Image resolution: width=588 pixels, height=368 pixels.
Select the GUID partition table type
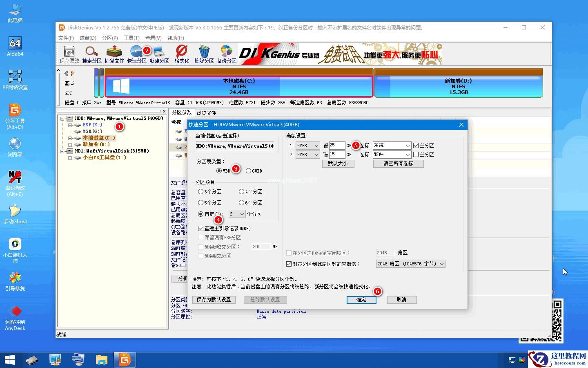click(x=249, y=171)
